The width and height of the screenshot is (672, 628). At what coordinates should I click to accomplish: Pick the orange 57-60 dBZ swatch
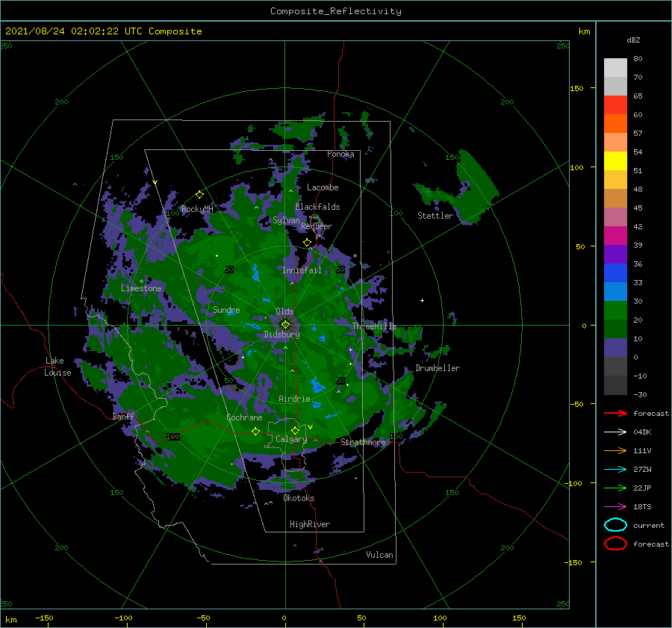tap(615, 124)
